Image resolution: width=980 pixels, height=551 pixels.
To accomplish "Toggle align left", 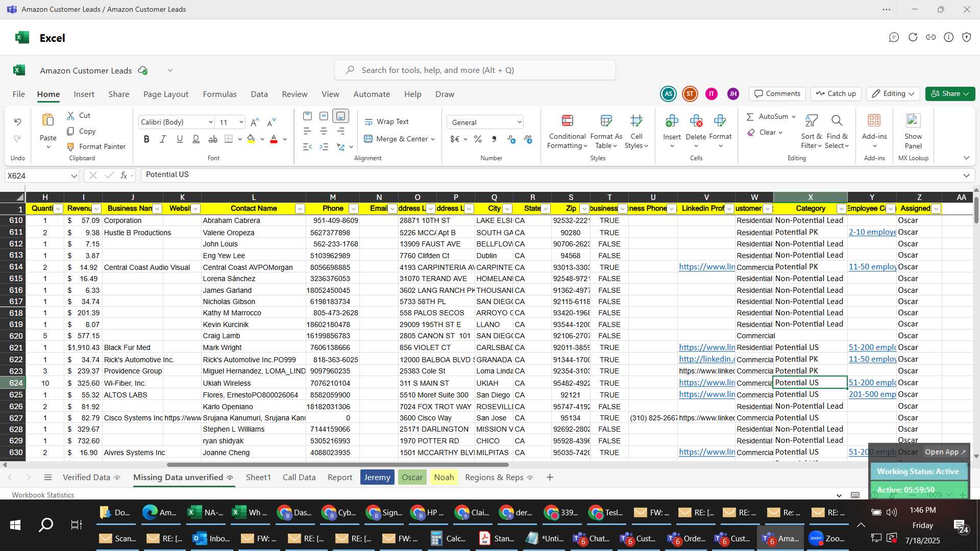I will pos(307,132).
